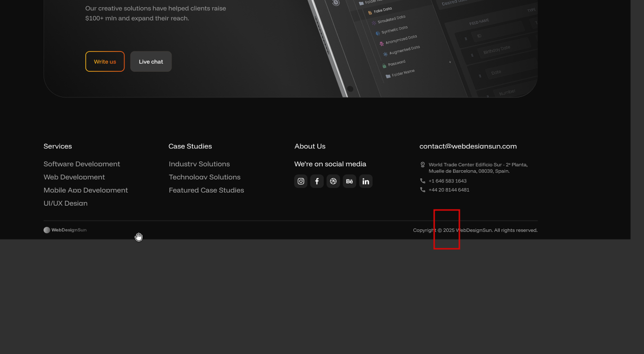Click the WebDesignSun footer logo
Viewport: 644px width, 354px height.
(x=65, y=230)
